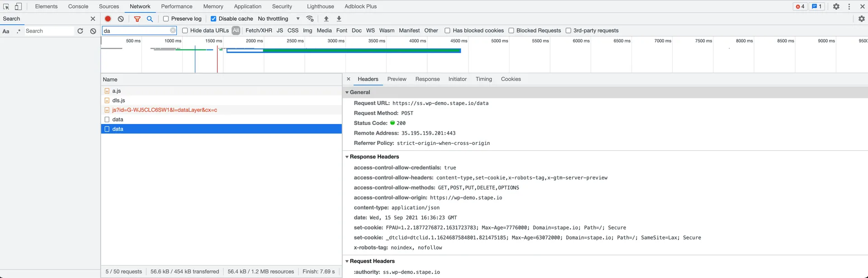Viewport: 868px width, 278px height.
Task: Open DevTools settings gear
Action: point(836,6)
